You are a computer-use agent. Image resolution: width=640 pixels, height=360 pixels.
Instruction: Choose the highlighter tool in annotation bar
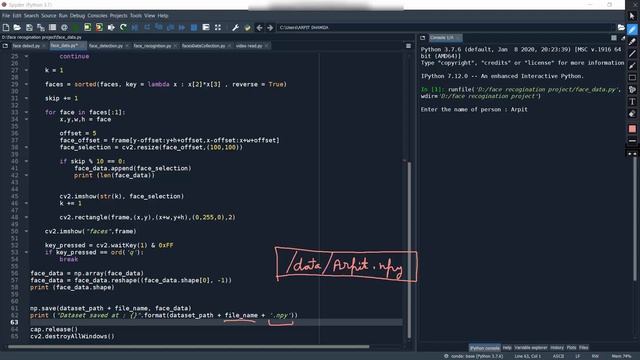pyautogui.click(x=632, y=42)
